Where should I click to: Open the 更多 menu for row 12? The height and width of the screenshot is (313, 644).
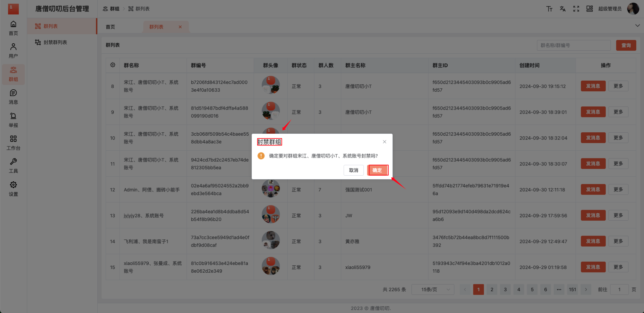(618, 189)
